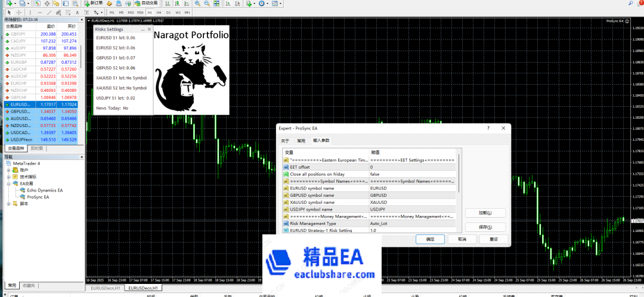The width and height of the screenshot is (644, 297).
Task: Toggle the 自动交易 auto trading button
Action: pos(146,4)
